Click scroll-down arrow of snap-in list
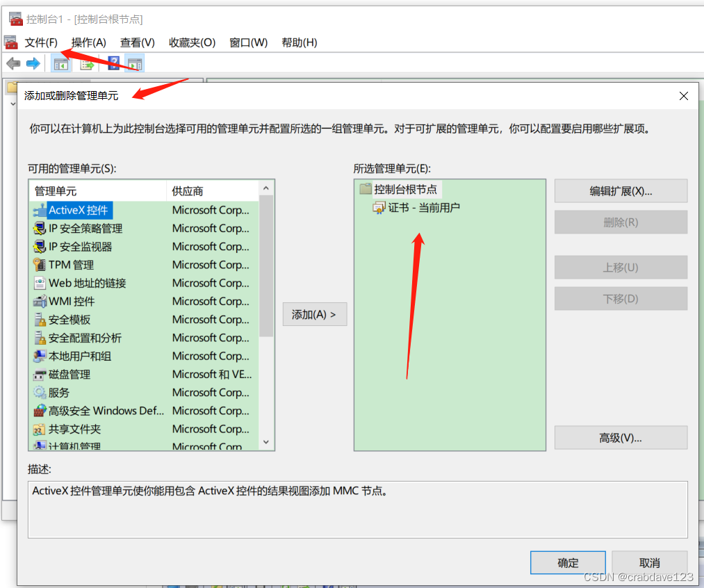The image size is (704, 588). point(266,442)
